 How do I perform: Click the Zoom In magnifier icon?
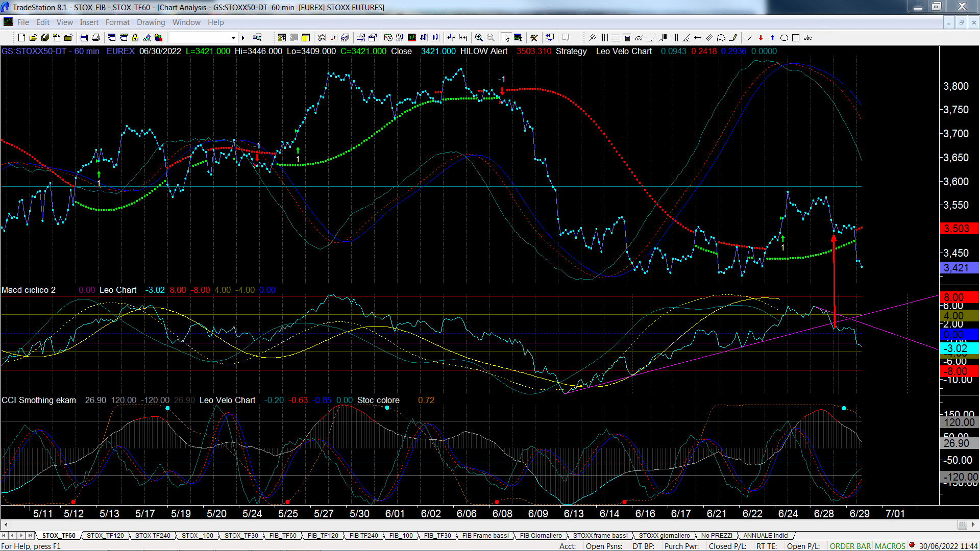[x=479, y=38]
